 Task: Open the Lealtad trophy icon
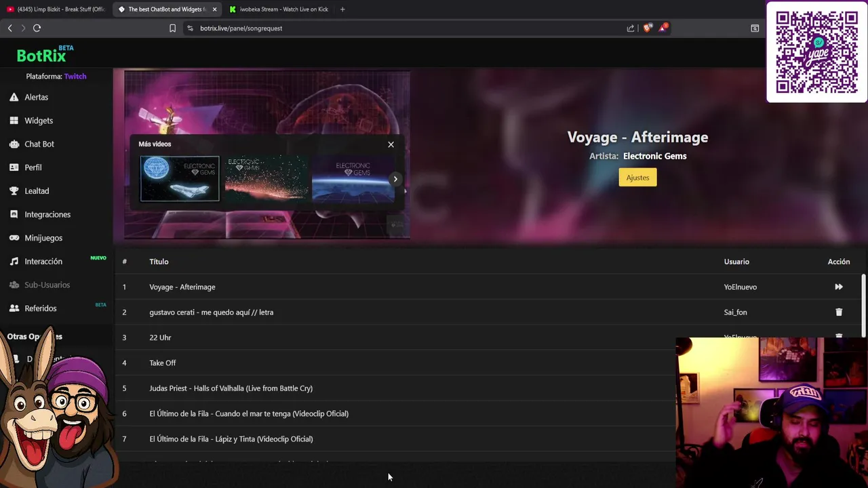14,191
